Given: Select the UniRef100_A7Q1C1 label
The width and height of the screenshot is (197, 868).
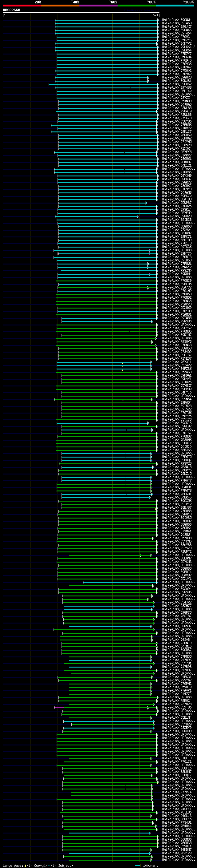Looking at the screenshot, I should pos(177,761).
